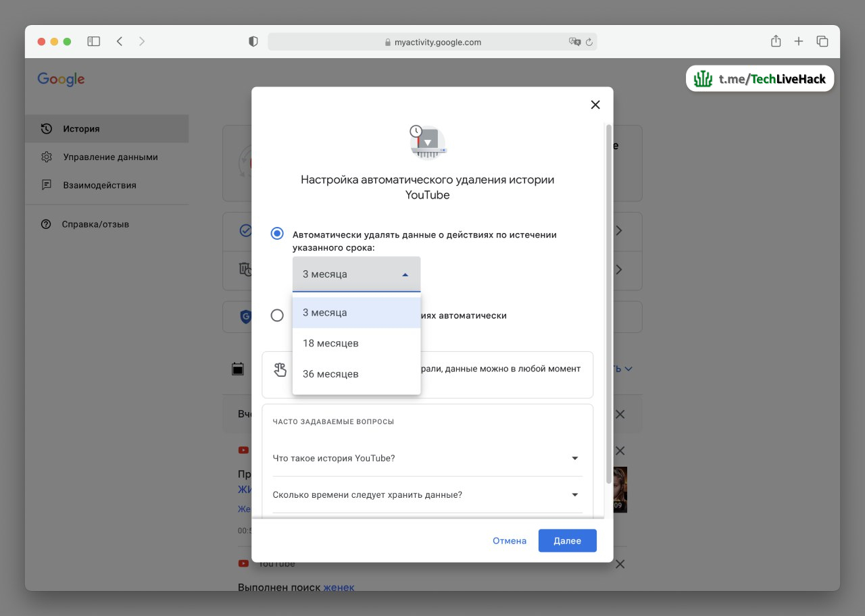The image size is (865, 616).
Task: Open Справка/отзыв in sidebar
Action: pyautogui.click(x=107, y=224)
